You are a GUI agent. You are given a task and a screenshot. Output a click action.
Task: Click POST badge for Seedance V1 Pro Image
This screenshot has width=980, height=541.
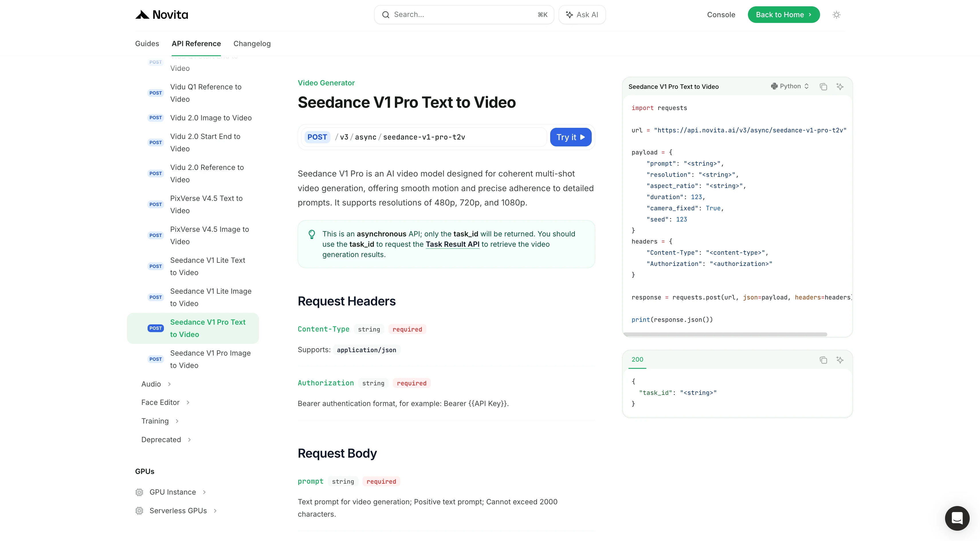tap(156, 359)
